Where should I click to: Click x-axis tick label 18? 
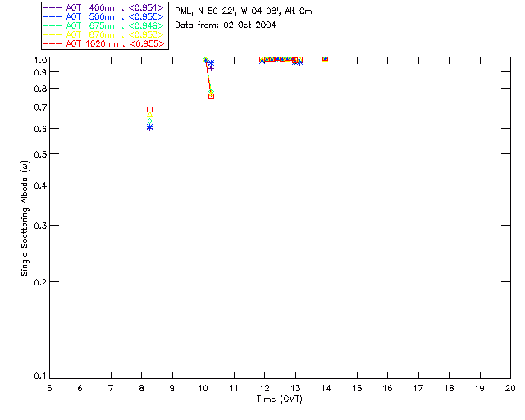(449, 388)
